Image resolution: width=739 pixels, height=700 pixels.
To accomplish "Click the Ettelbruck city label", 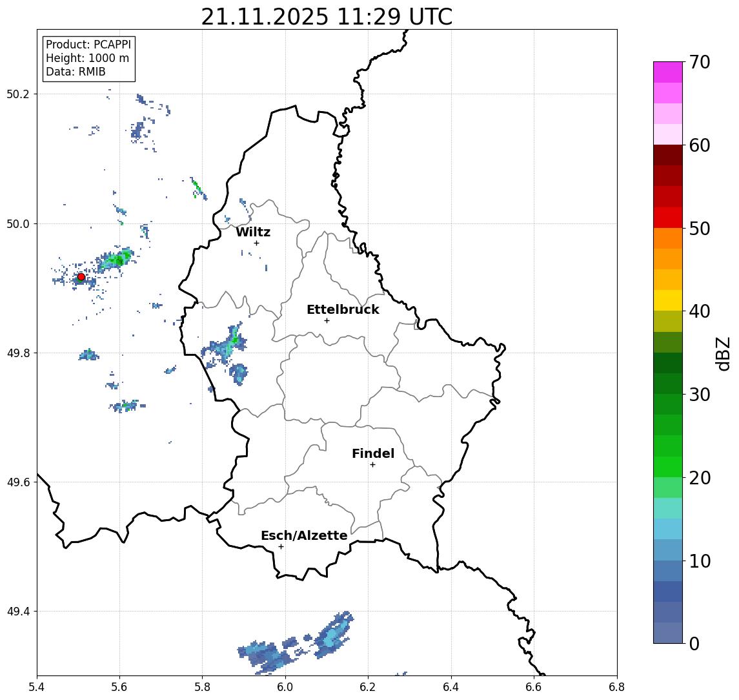I will point(343,309).
